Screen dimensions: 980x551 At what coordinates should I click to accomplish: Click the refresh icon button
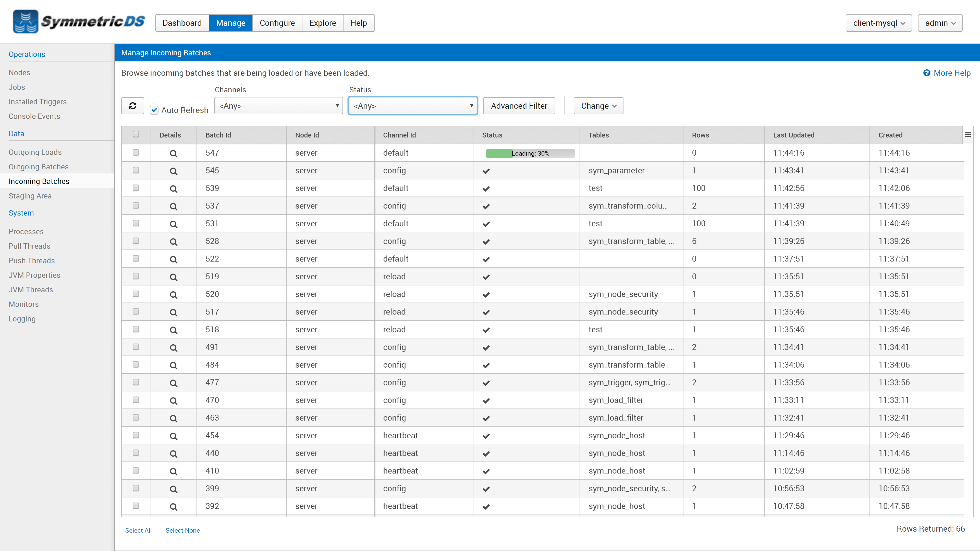pos(132,106)
